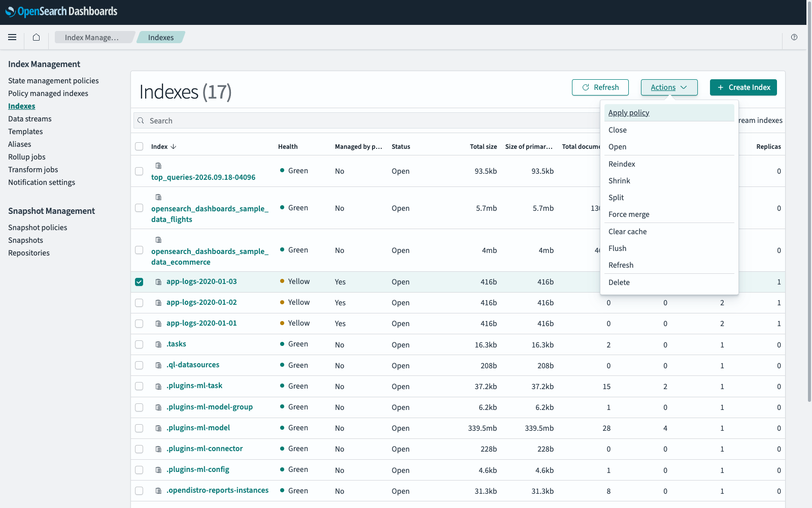Click the Indexes breadcrumb
This screenshot has height=508, width=812.
(x=161, y=37)
